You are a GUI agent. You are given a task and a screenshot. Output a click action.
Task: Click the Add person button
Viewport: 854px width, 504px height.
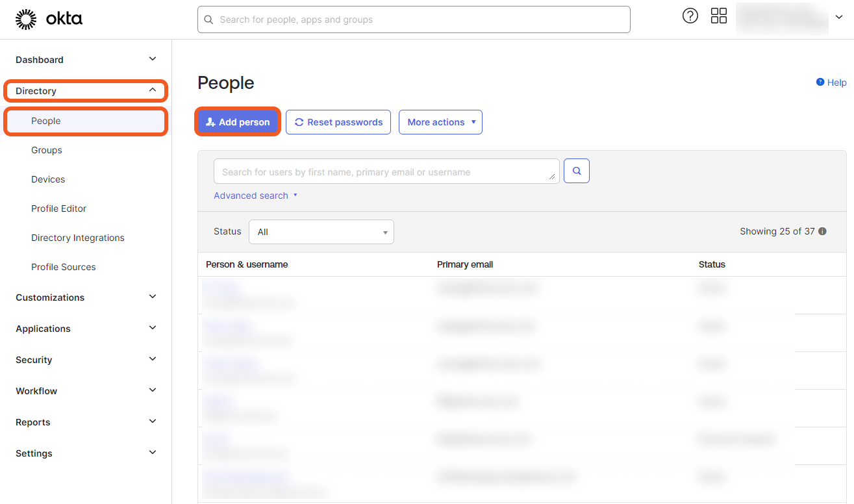(238, 122)
